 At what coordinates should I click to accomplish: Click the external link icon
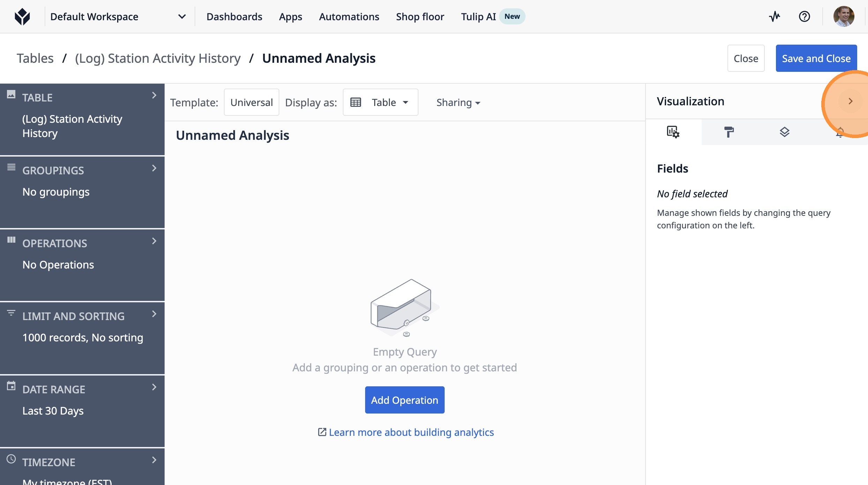tap(322, 432)
